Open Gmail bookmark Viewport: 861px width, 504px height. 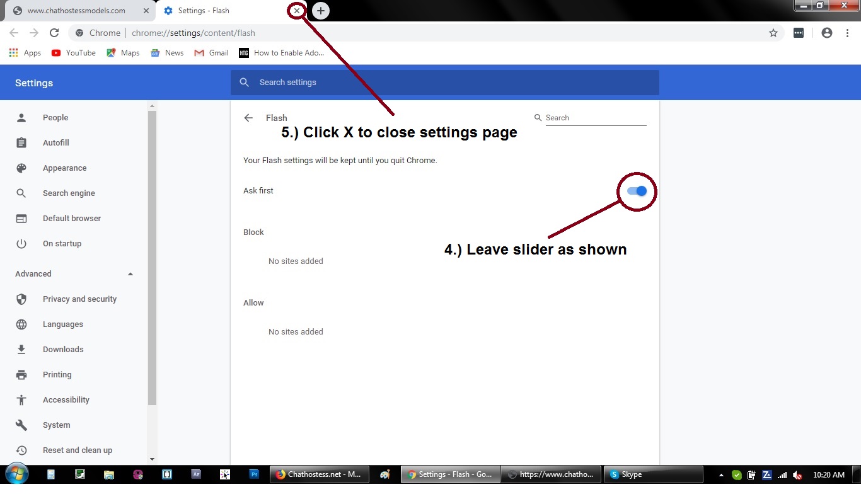211,53
